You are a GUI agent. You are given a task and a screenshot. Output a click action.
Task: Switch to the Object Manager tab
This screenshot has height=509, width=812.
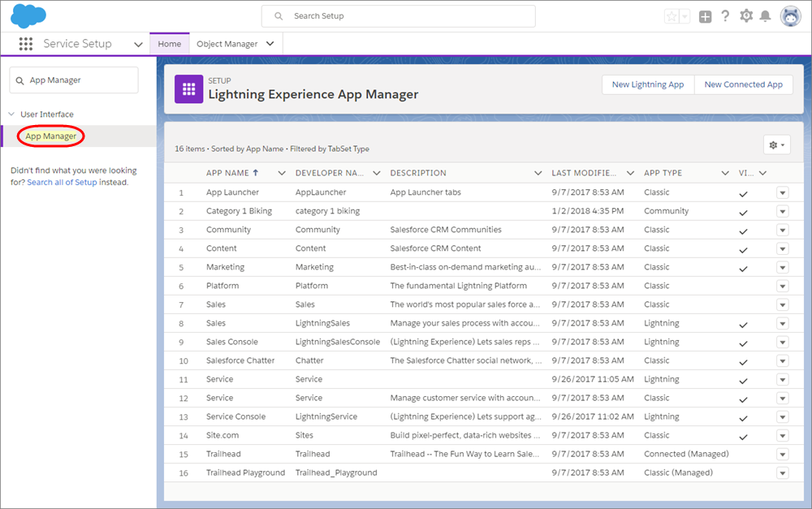tap(227, 44)
